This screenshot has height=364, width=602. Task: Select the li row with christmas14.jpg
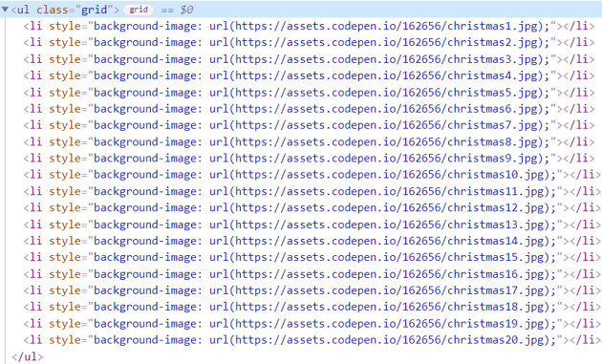312,241
